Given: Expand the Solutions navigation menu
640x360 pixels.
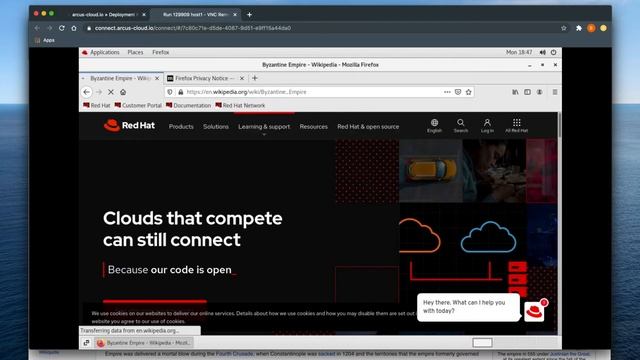Looking at the screenshot, I should point(216,127).
